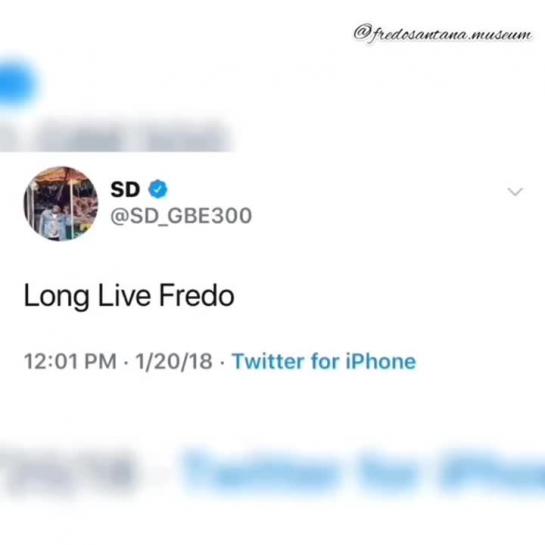Click the word Live in the tweet
The height and width of the screenshot is (545, 545).
pos(124,295)
